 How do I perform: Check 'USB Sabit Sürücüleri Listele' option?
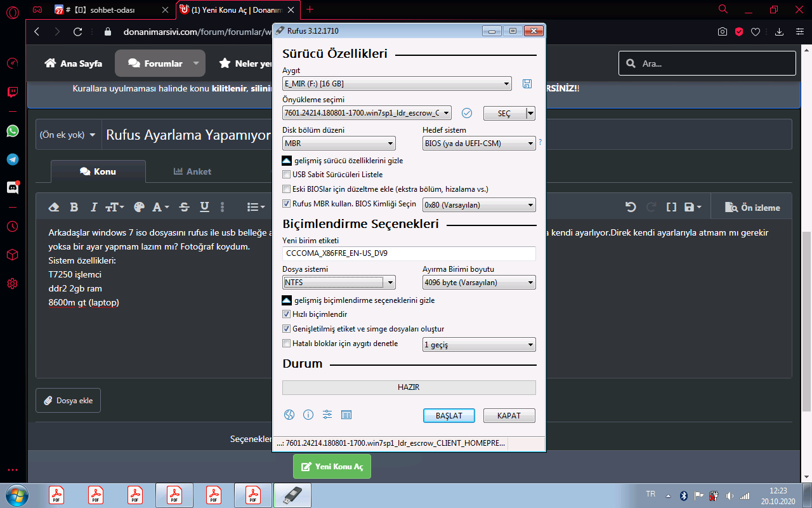point(286,174)
